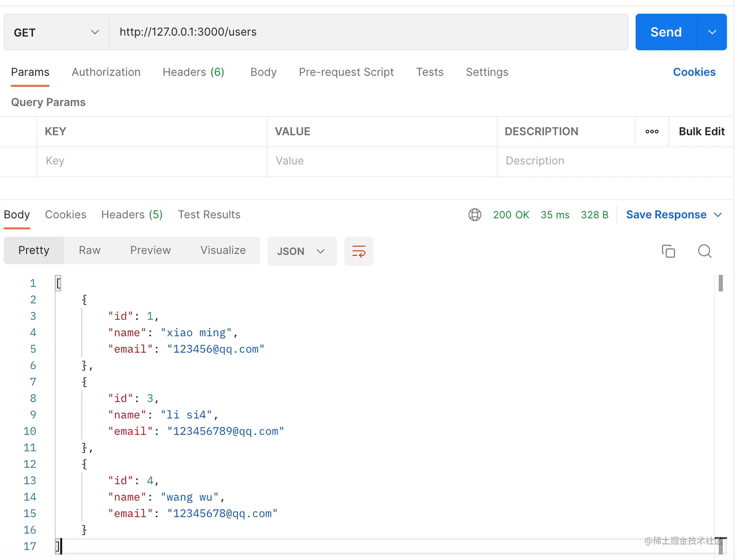737x560 pixels.
Task: Open the JSON format dropdown
Action: tap(302, 251)
